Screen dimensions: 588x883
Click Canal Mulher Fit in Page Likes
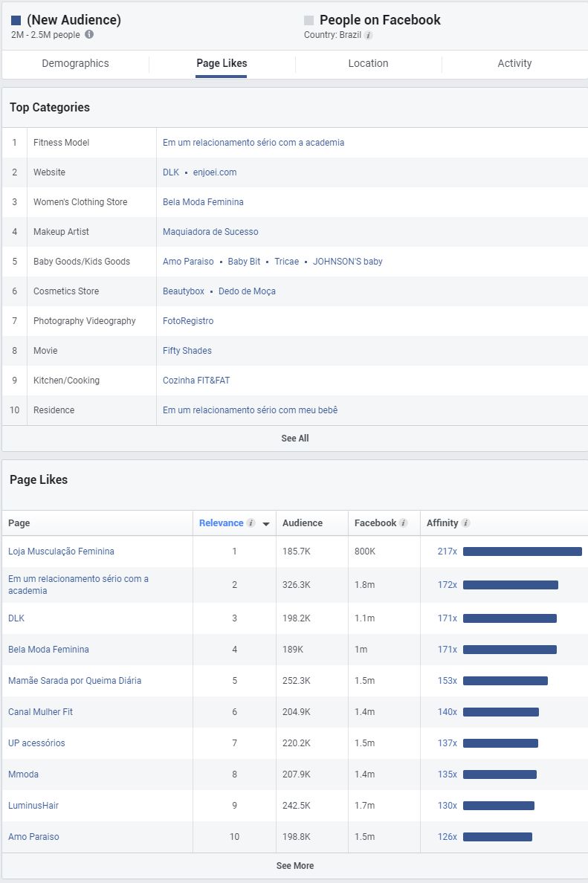(40, 712)
